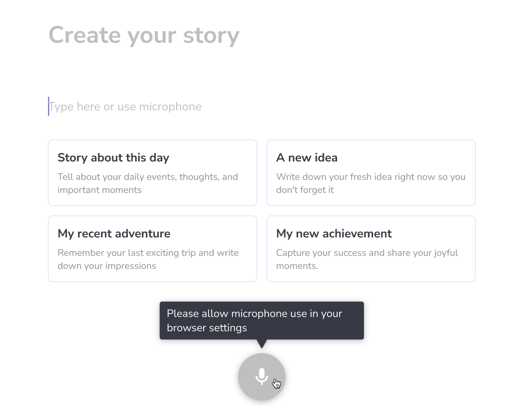Click the "Please allow microphone use" tooltip
The image size is (532, 414).
(261, 320)
